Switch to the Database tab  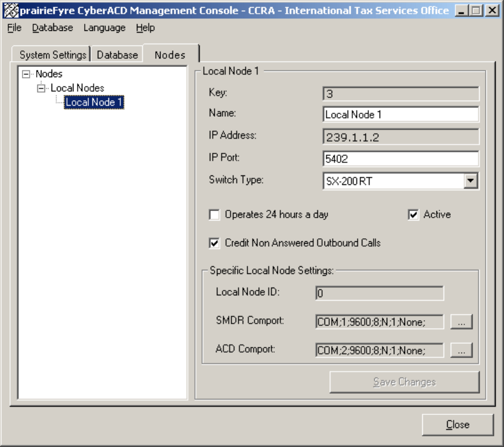coord(117,55)
